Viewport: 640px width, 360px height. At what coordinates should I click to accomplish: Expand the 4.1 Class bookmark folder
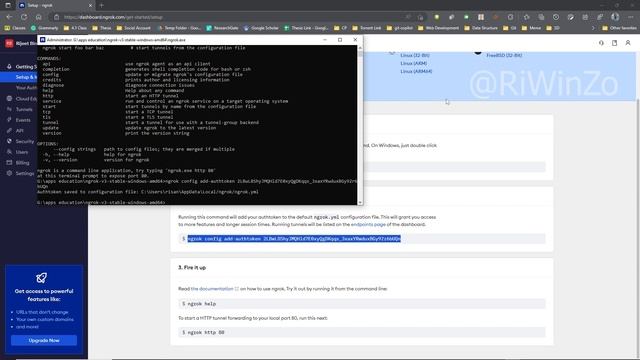(x=76, y=28)
